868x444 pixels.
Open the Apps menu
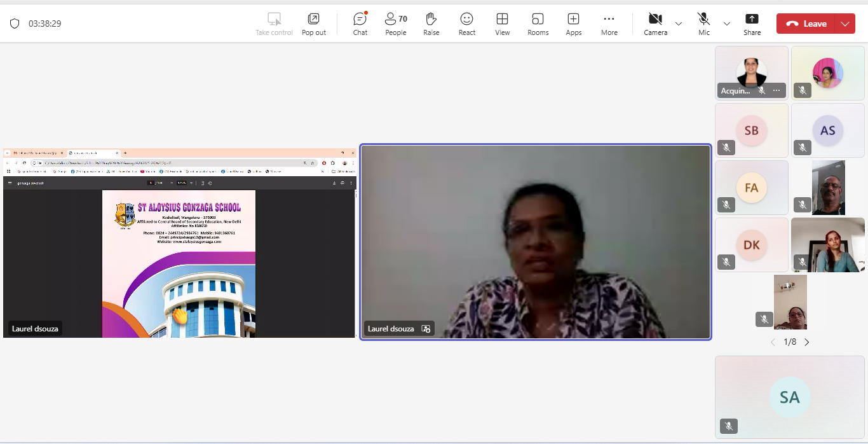574,24
